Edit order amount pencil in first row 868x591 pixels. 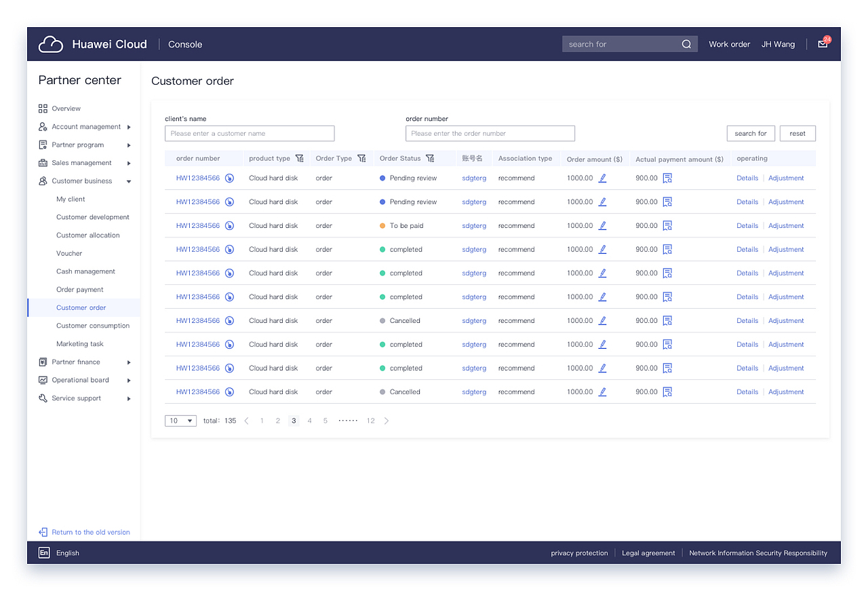(x=602, y=178)
